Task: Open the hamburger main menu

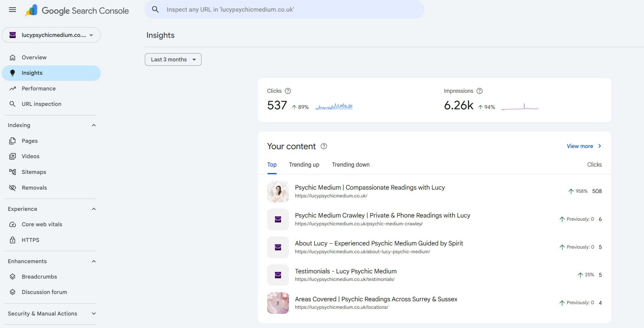Action: [12, 10]
